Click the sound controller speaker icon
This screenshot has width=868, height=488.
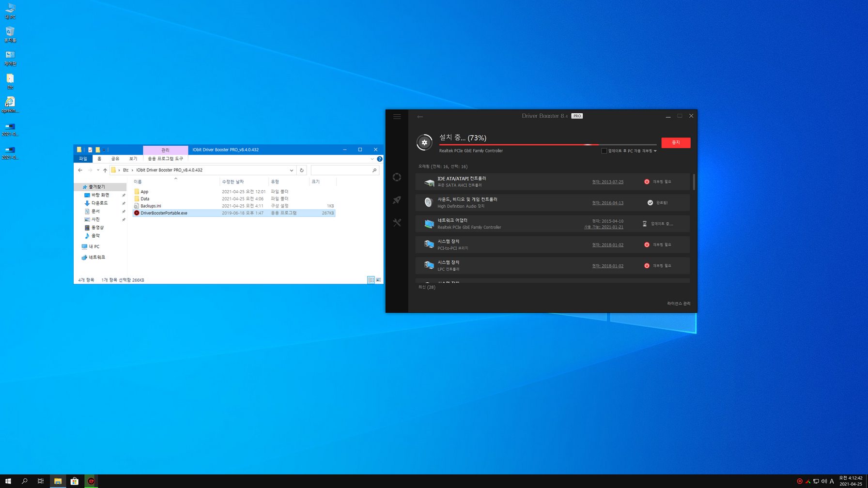429,203
